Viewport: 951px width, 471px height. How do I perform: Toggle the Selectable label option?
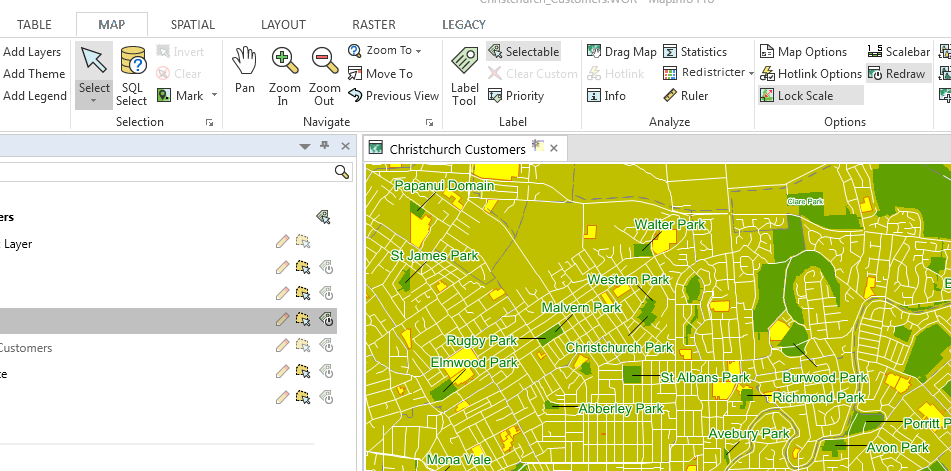click(x=523, y=52)
